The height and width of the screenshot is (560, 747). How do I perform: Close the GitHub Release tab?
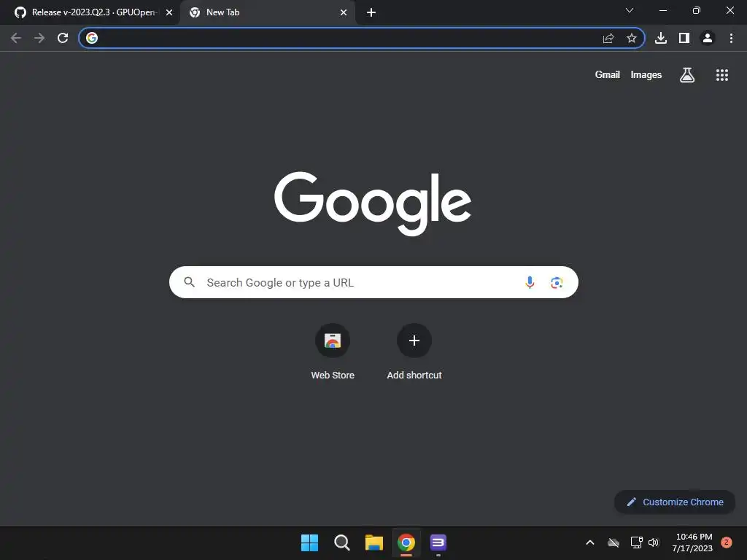[x=169, y=12]
